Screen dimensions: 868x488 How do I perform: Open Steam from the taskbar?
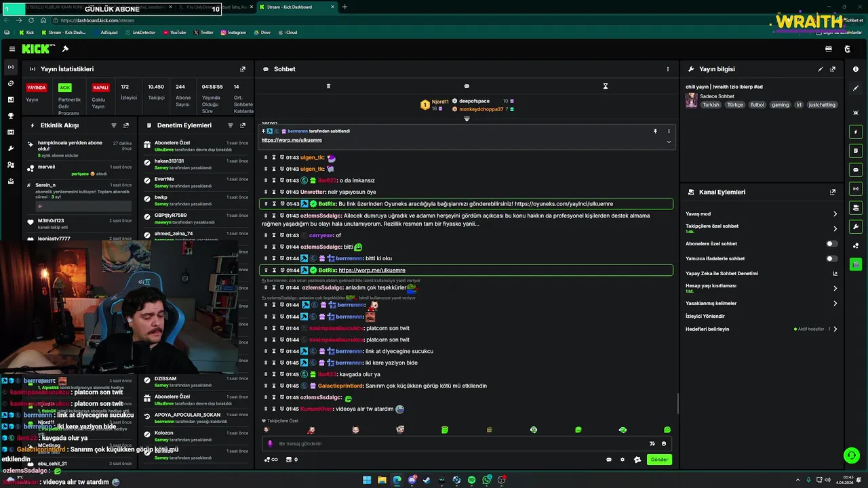point(427,480)
